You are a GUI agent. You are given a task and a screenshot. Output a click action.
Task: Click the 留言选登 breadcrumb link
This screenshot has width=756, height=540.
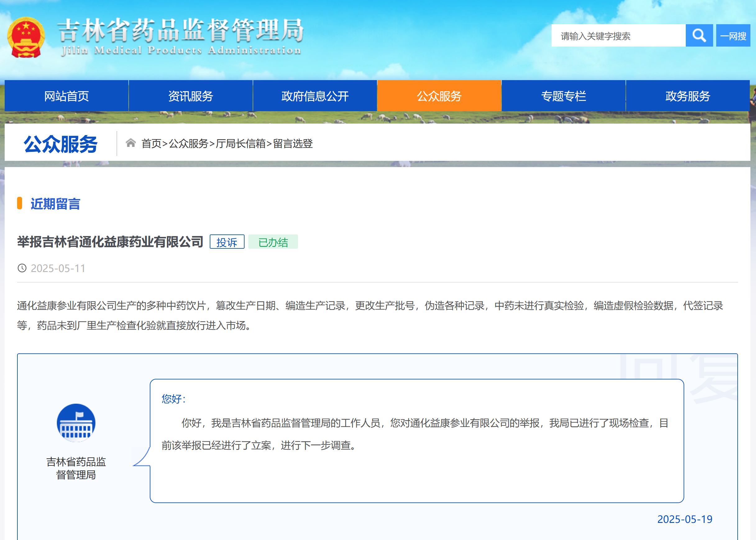(293, 144)
